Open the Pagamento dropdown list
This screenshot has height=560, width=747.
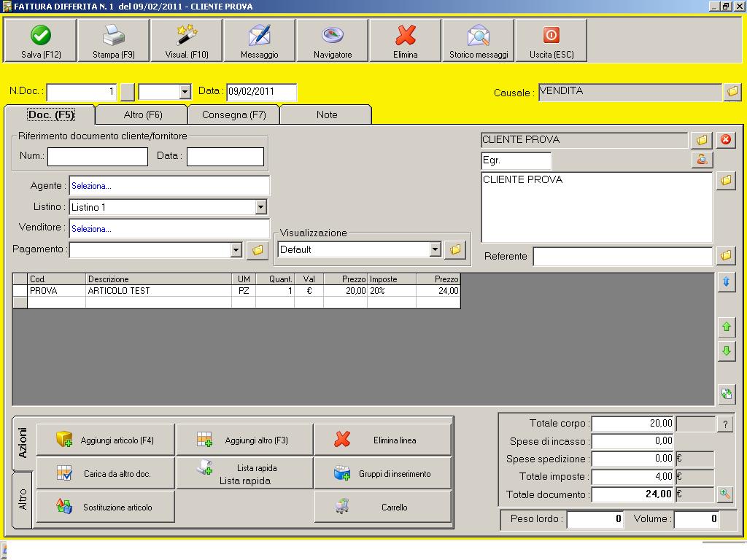pos(236,250)
